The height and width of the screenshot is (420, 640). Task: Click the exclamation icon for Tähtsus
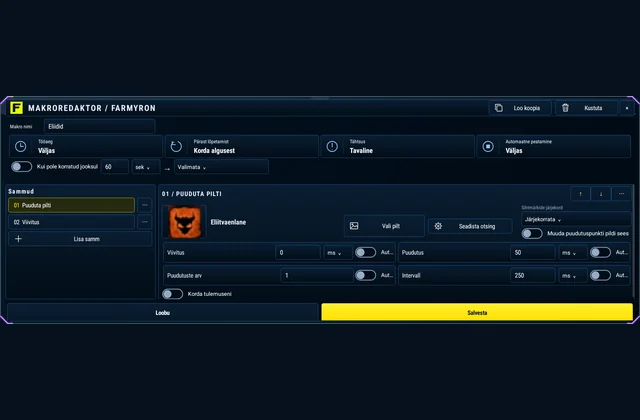tap(332, 147)
